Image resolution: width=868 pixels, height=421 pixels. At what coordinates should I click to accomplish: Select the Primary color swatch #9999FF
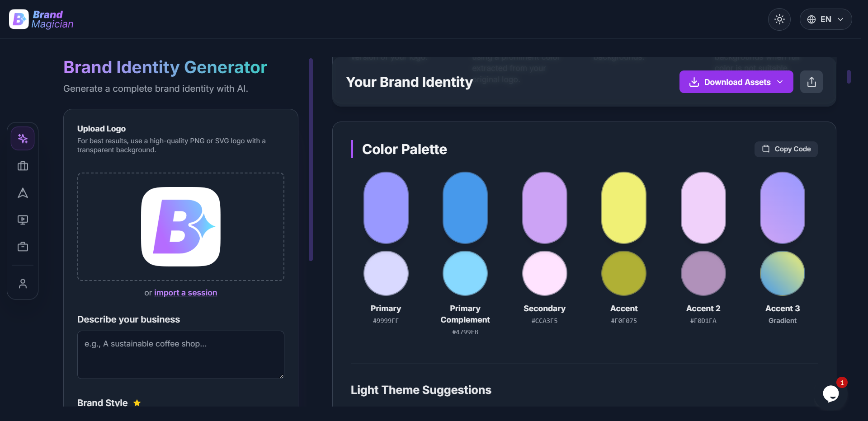(x=385, y=207)
